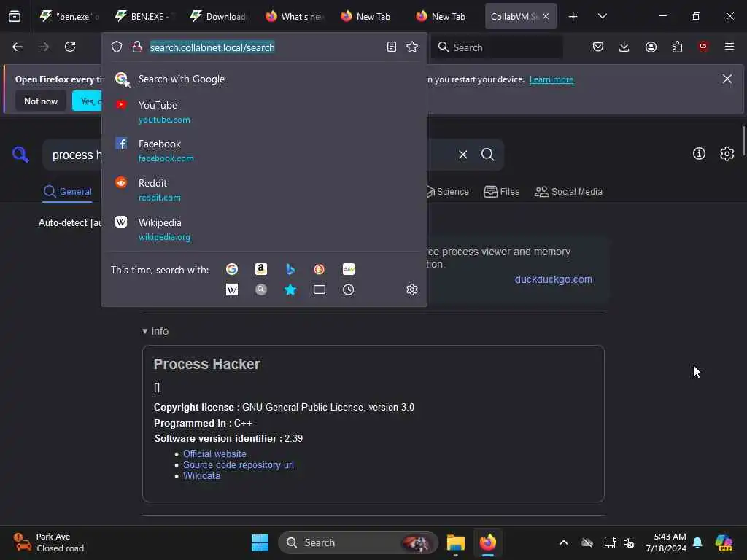Image resolution: width=747 pixels, height=560 pixels.
Task: Go back to the previous page
Action: coord(18,47)
